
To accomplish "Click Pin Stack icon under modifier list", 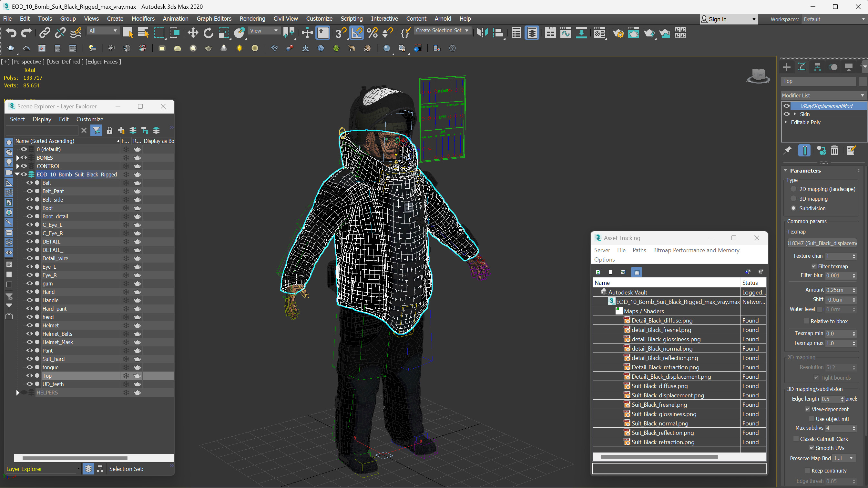I will [x=787, y=150].
